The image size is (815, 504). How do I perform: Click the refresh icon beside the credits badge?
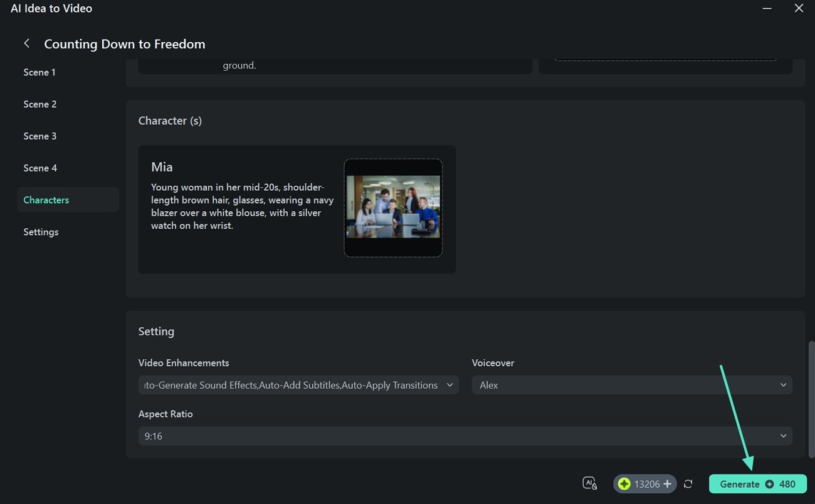click(x=688, y=483)
